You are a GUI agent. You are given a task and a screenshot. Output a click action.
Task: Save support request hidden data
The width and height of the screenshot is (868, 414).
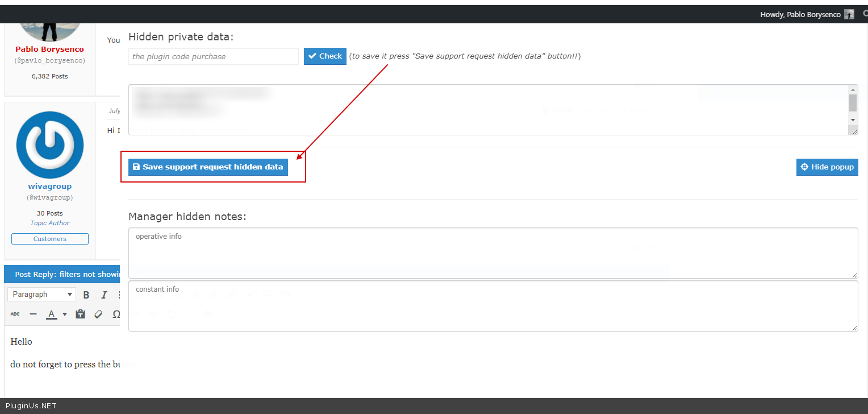coord(208,167)
